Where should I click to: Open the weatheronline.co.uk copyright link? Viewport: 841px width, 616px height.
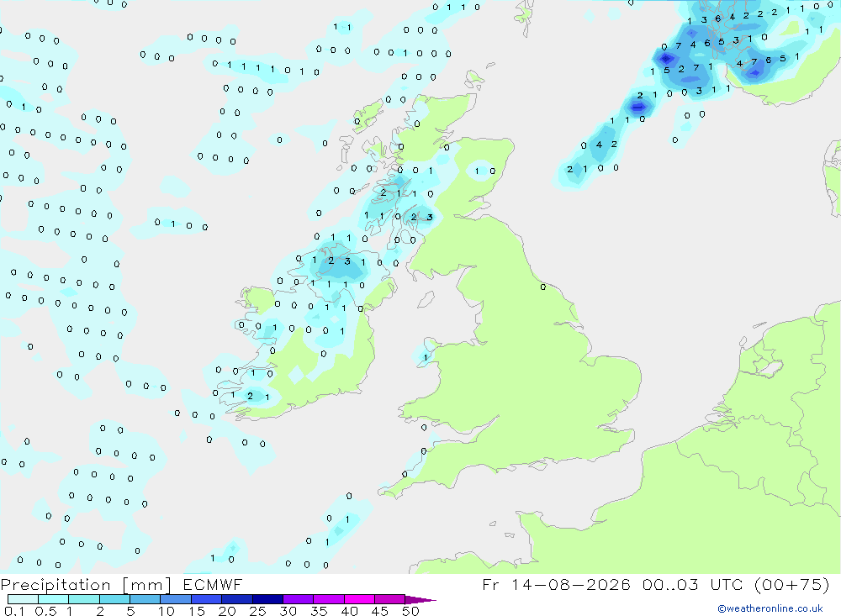[770, 608]
